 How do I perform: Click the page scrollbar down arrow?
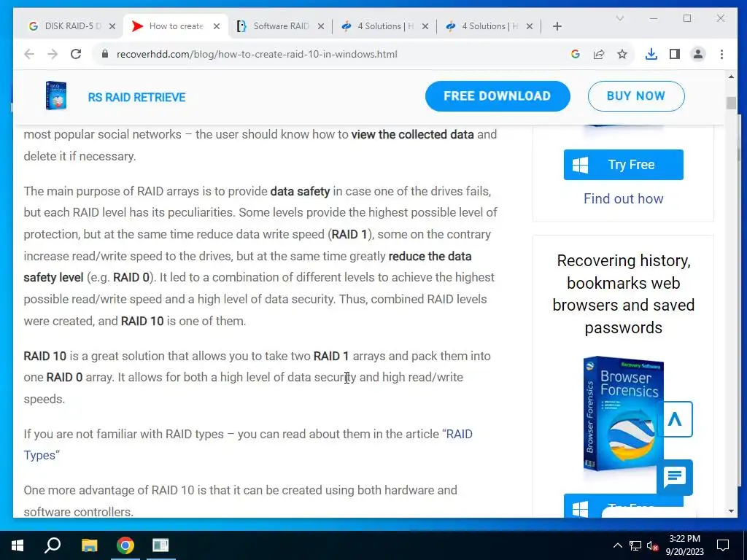pyautogui.click(x=731, y=511)
